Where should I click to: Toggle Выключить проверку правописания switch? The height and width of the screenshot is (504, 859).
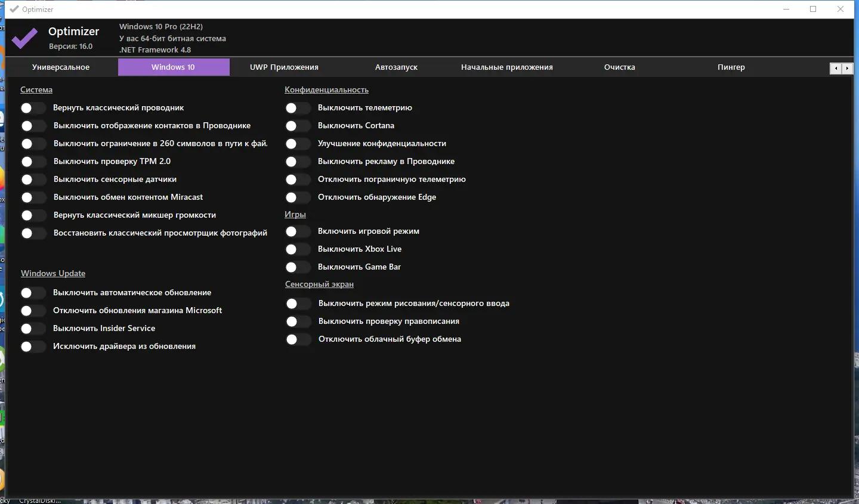[x=298, y=321]
